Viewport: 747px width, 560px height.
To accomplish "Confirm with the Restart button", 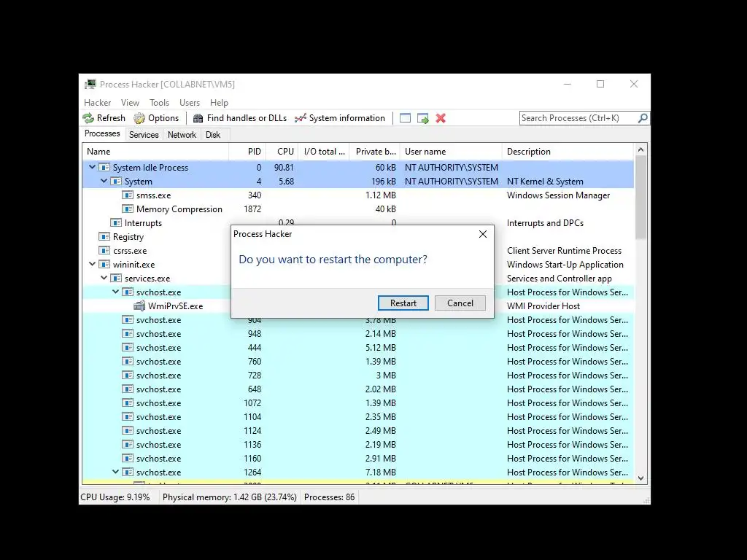I will point(403,303).
